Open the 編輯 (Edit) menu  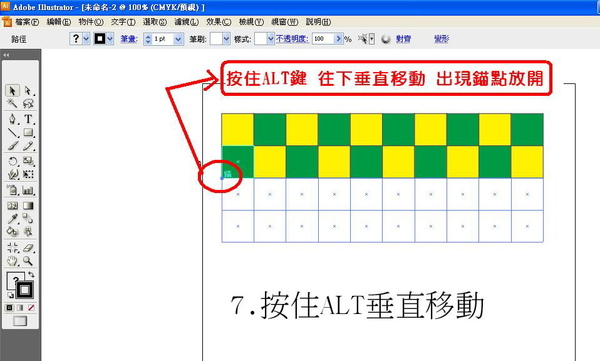point(59,22)
